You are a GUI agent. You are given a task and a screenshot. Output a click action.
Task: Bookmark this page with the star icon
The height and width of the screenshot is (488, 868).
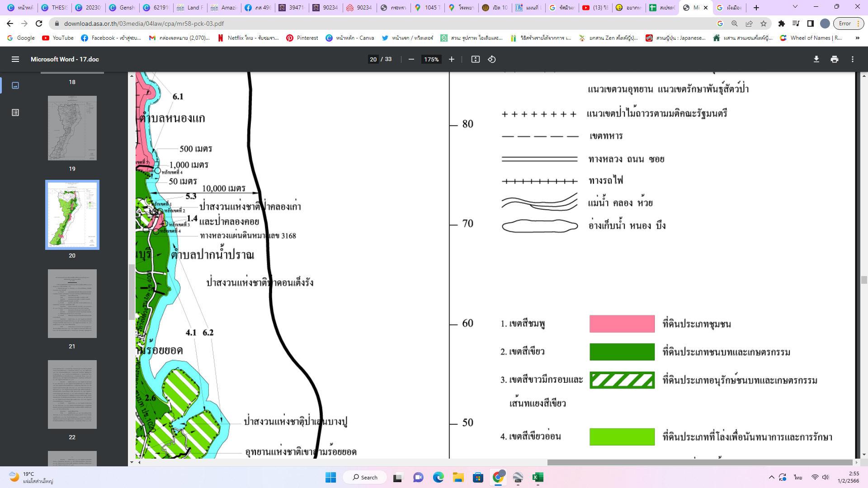click(764, 23)
